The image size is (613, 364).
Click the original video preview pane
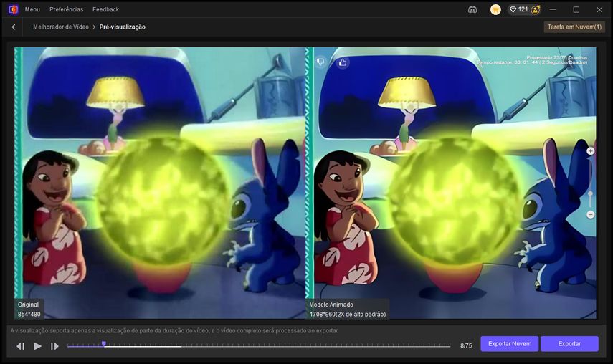(160, 183)
